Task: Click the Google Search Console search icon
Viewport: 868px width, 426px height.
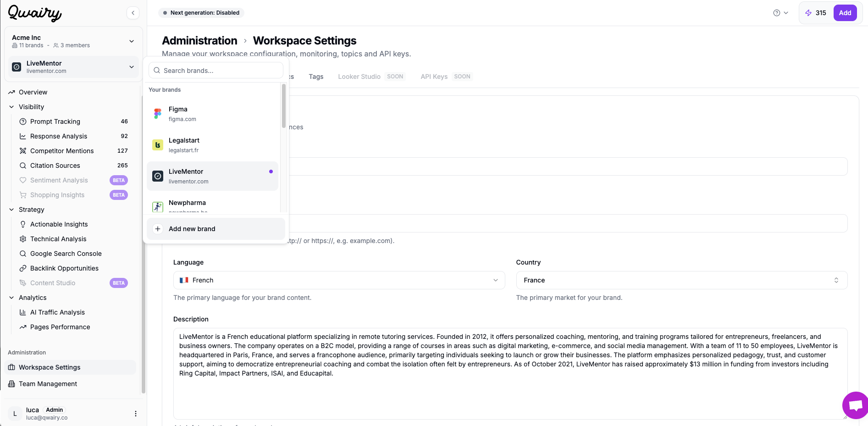Action: pyautogui.click(x=23, y=254)
